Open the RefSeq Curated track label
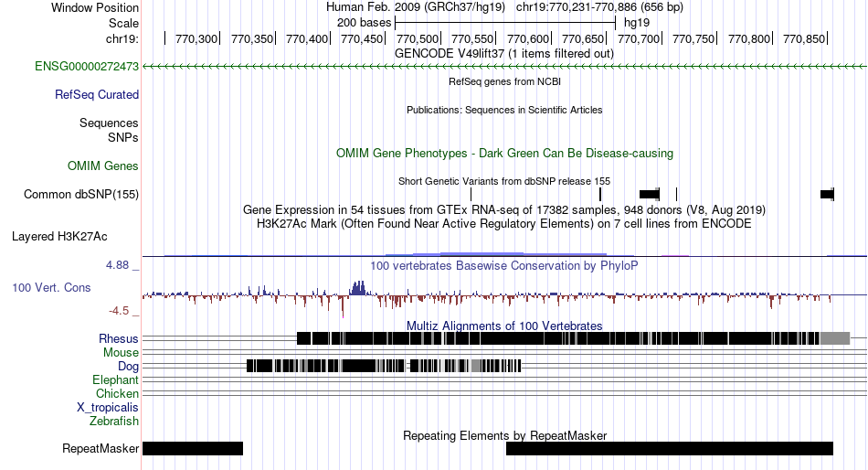Image resolution: width=868 pixels, height=470 pixels. (x=96, y=95)
